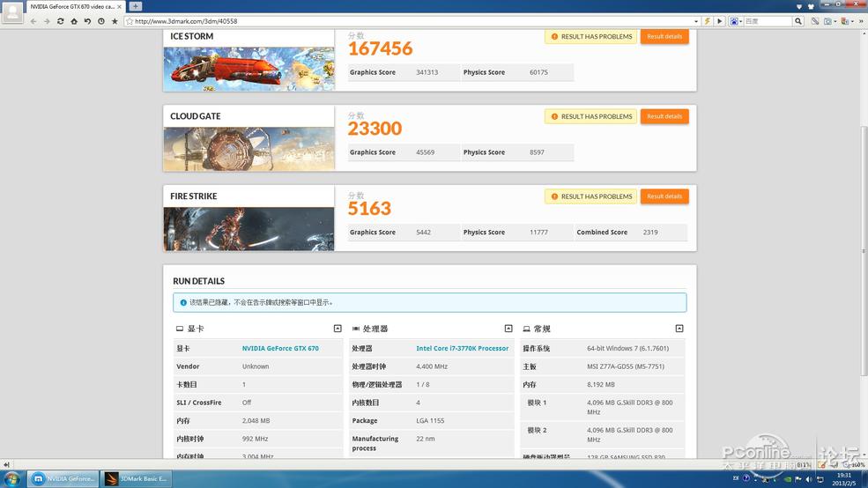Open Cloud Gate Result details
The height and width of the screenshot is (488, 868).
(664, 116)
